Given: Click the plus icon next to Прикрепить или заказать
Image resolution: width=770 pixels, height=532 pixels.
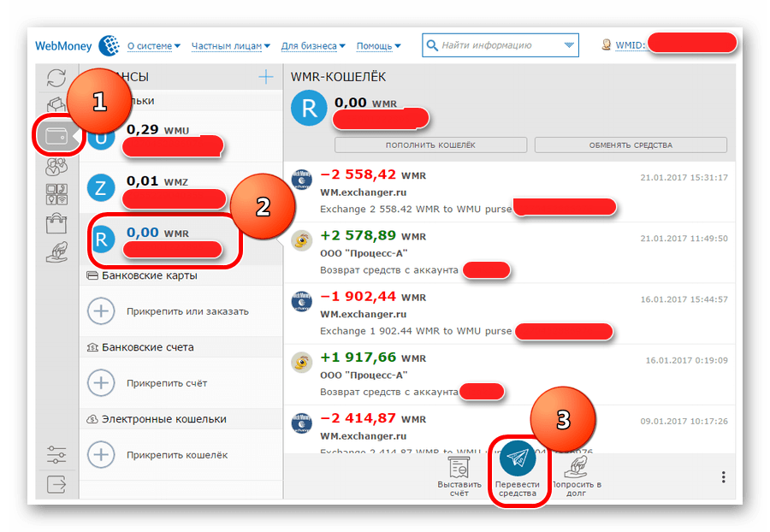Looking at the screenshot, I should pyautogui.click(x=101, y=311).
